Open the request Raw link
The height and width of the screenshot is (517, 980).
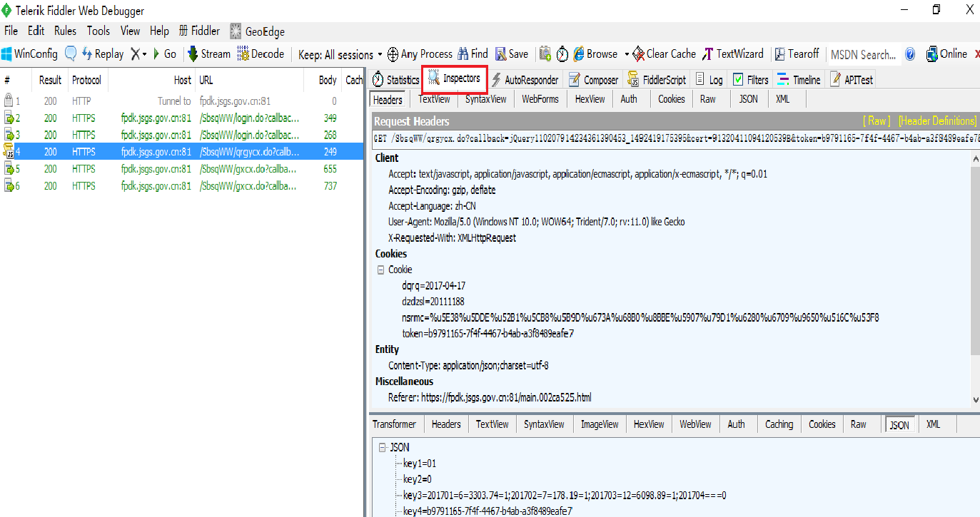(x=877, y=121)
